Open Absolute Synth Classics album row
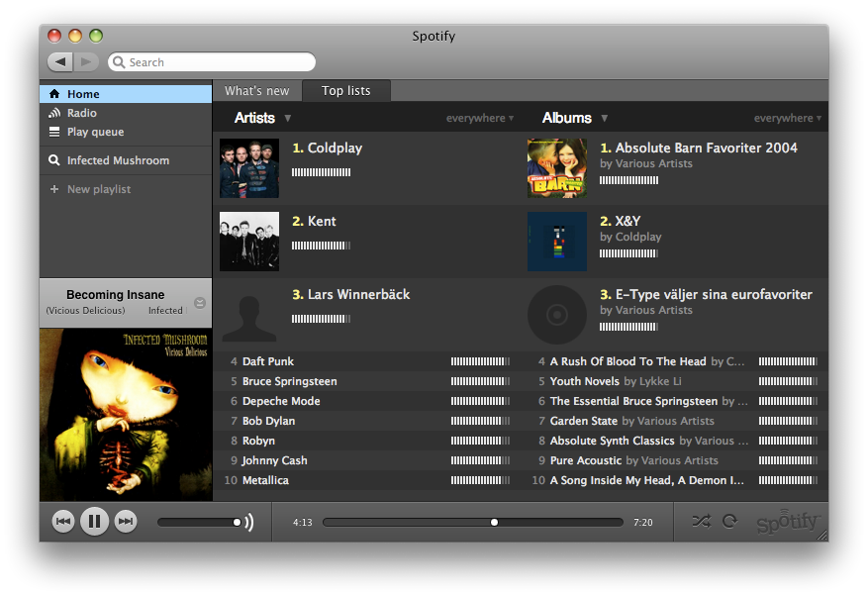Image resolution: width=868 pixels, height=596 pixels. [674, 441]
